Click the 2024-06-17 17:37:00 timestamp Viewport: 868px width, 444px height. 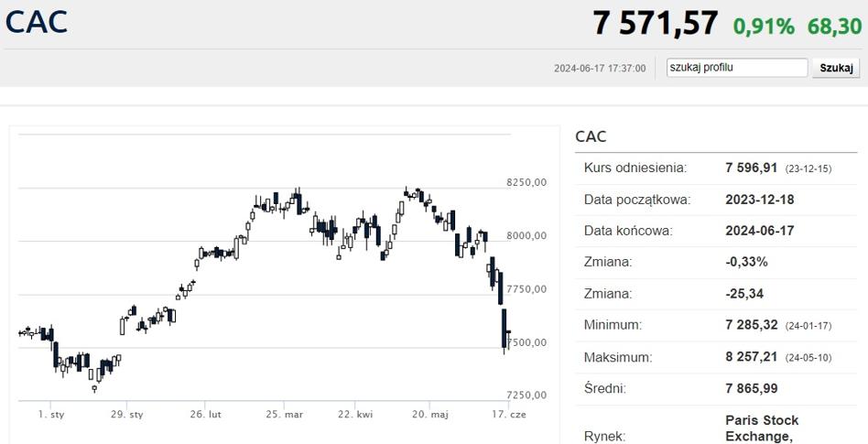click(600, 69)
